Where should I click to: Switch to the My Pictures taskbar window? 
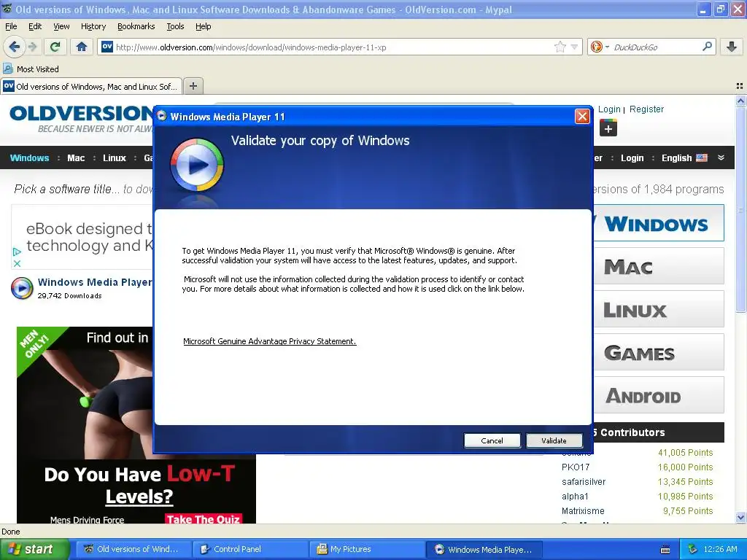[368, 549]
